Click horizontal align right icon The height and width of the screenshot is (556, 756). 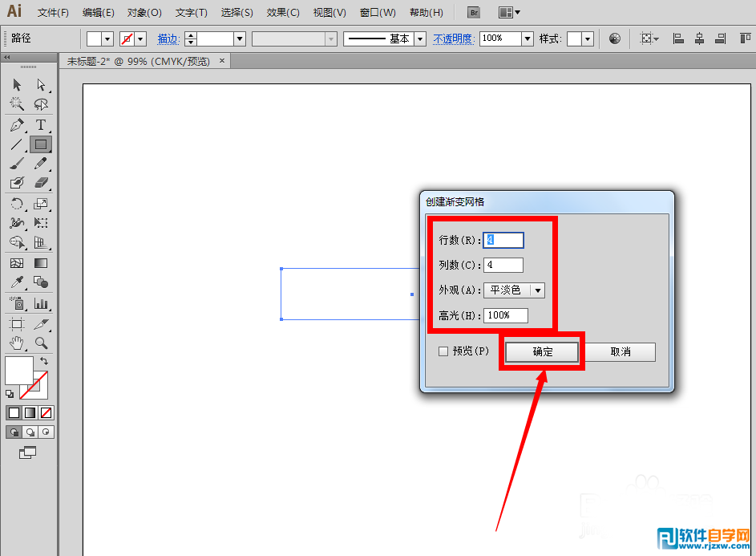(720, 39)
